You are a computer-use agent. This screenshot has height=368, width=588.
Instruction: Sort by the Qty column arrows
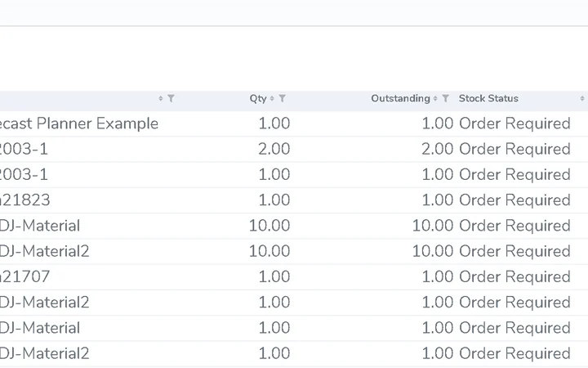(x=272, y=98)
